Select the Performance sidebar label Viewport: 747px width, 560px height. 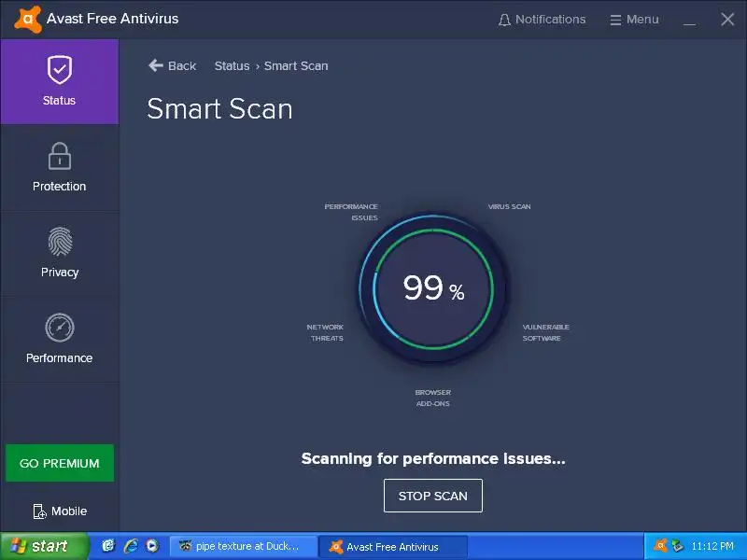point(59,358)
